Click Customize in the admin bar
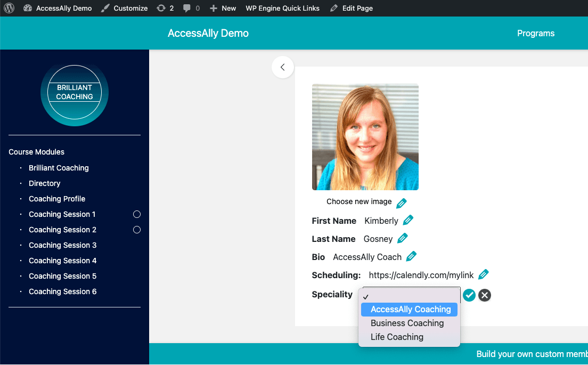 (x=125, y=8)
